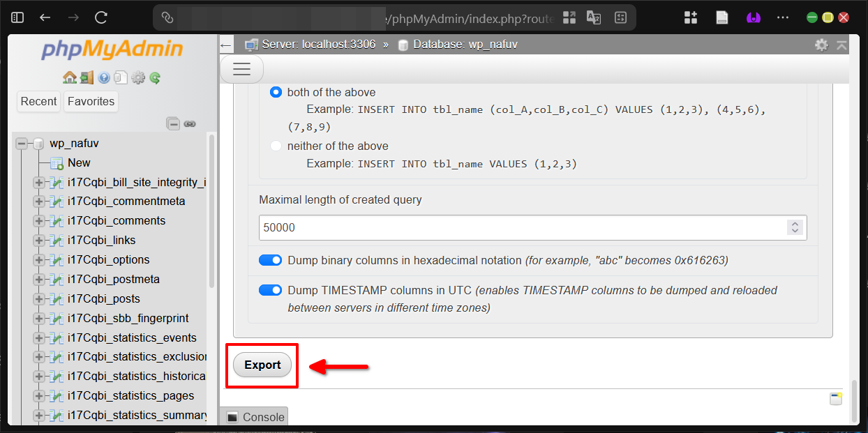Open page settings gear in top right
Screen dimensions: 868x433
pos(821,44)
